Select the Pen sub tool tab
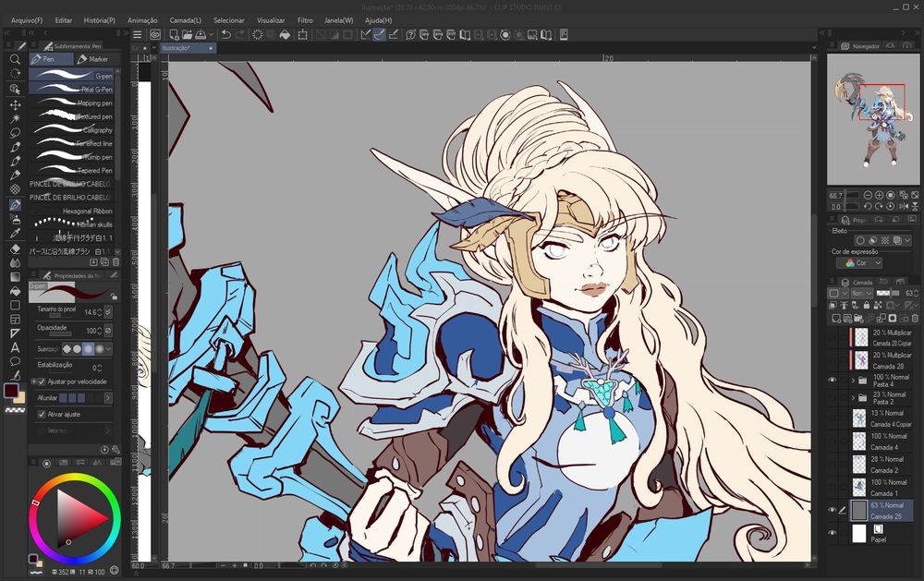The height and width of the screenshot is (581, 924). click(x=51, y=59)
